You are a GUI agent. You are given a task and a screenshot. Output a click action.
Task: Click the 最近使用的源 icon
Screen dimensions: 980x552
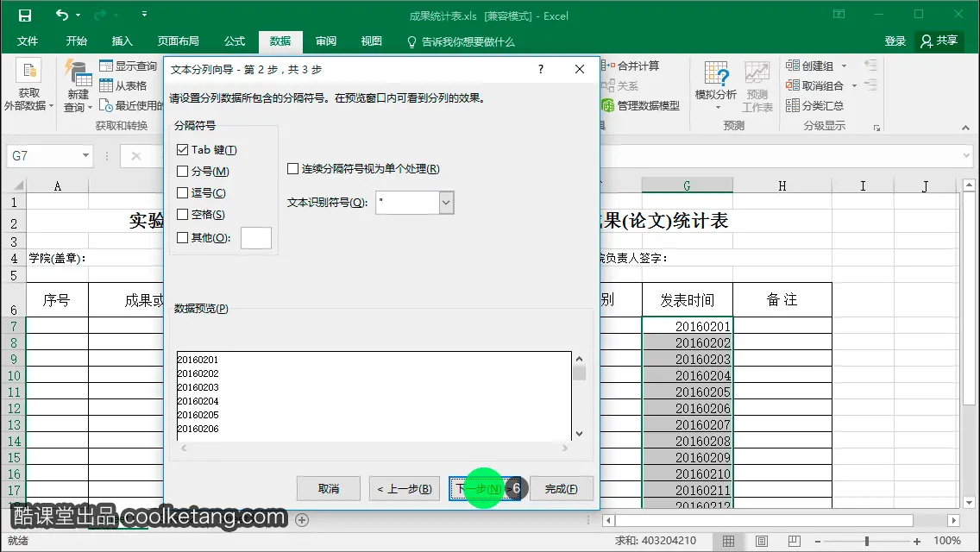(x=105, y=105)
